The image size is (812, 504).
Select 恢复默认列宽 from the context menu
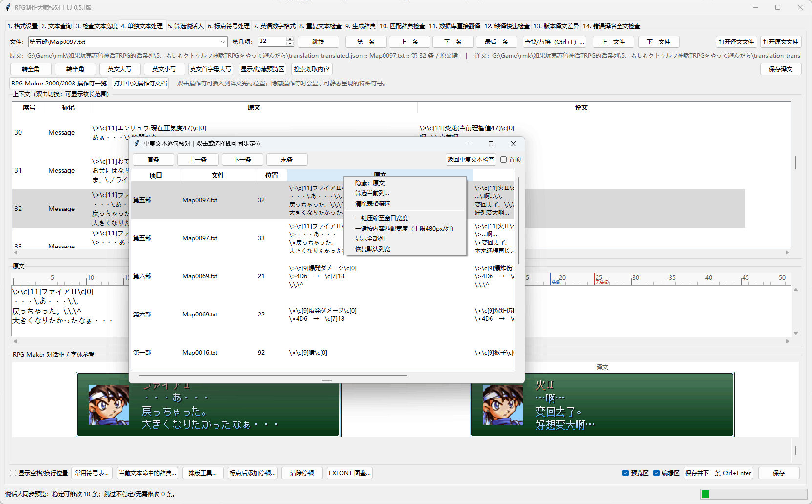coord(405,249)
